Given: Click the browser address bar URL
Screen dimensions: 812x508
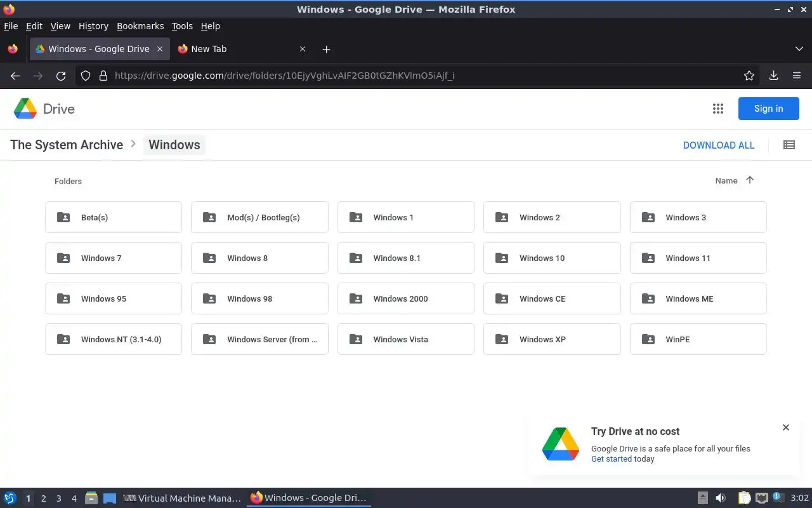Looking at the screenshot, I should click(x=284, y=76).
